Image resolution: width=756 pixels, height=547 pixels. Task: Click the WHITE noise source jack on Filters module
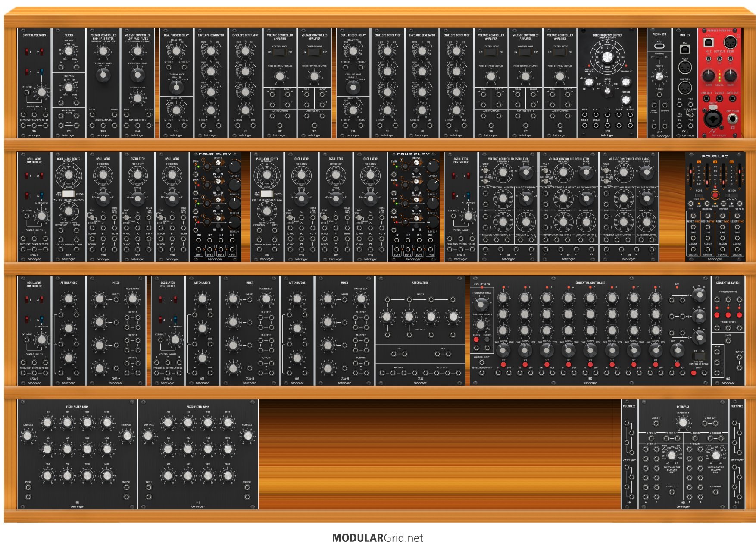(61, 116)
